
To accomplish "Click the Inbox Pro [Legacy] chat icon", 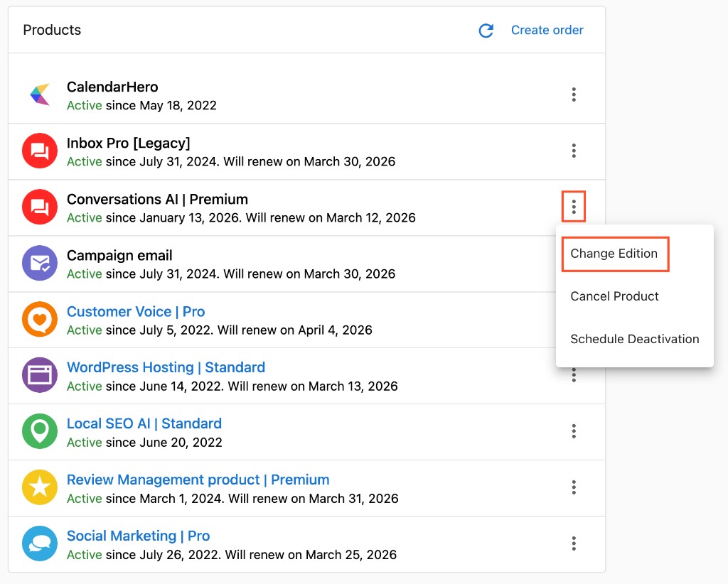I will [x=40, y=151].
